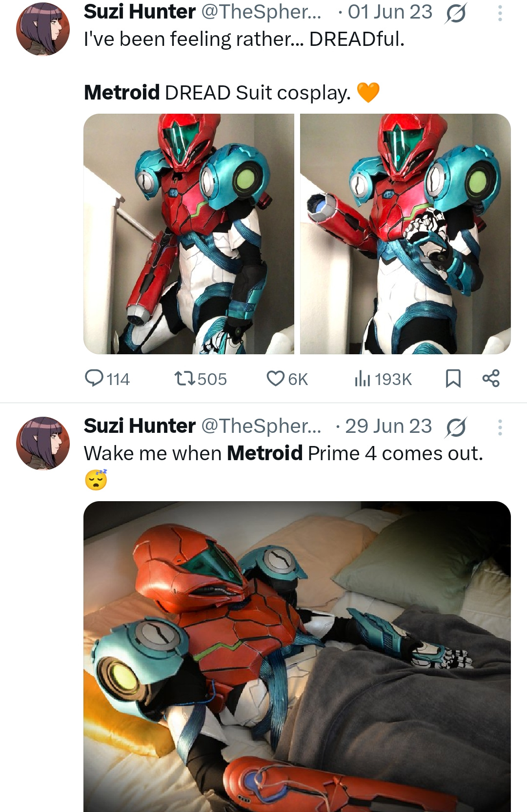Open Suzi Hunter's avatar on the first tweet

[x=43, y=29]
